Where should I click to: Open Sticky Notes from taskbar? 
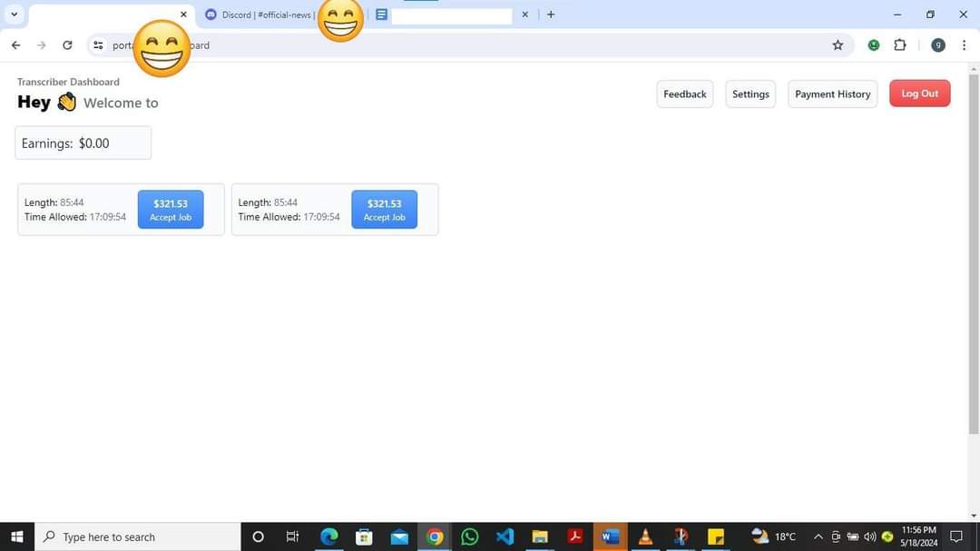coord(716,536)
